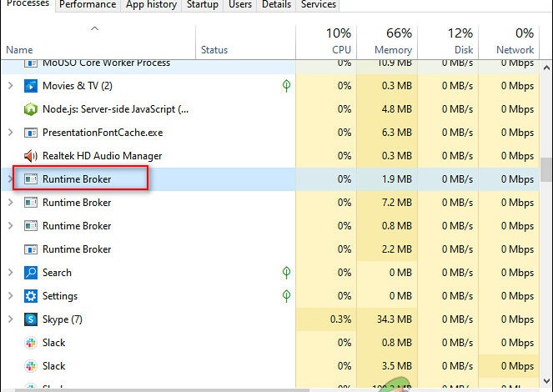553x392 pixels.
Task: Click the Realtek HD Audio Manager speaker icon
Action: pyautogui.click(x=31, y=156)
